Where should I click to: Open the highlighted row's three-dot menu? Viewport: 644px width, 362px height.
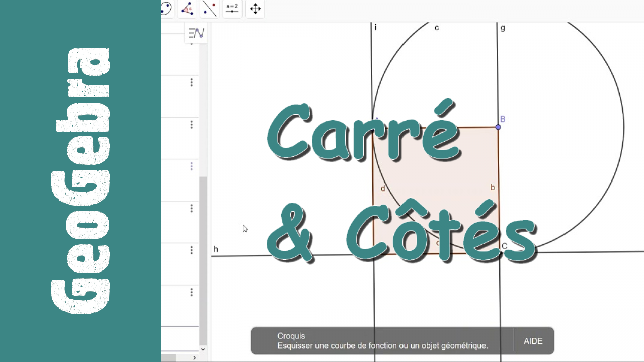191,166
